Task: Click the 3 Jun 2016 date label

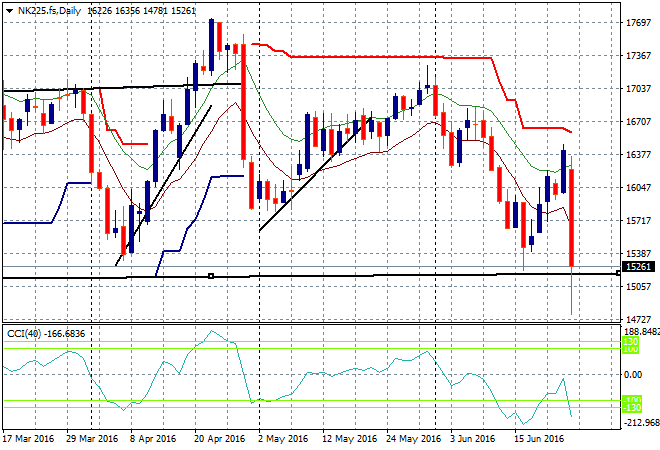Action: [x=472, y=439]
